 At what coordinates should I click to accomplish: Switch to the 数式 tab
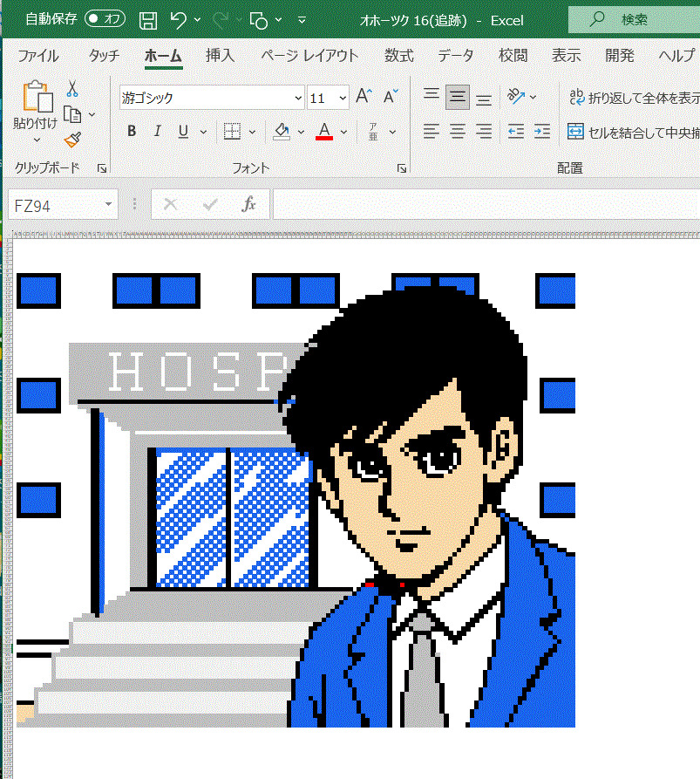pos(398,56)
